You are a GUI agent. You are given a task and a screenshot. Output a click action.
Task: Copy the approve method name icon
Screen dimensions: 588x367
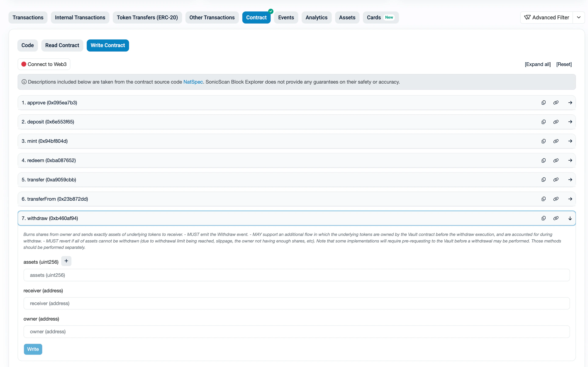point(543,103)
